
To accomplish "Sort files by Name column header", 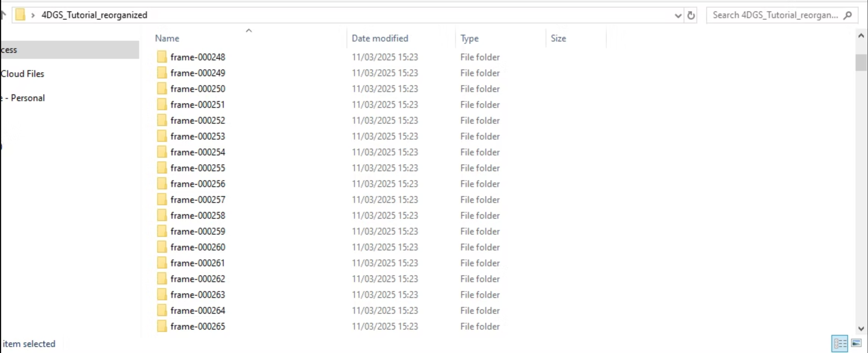I will [x=167, y=38].
